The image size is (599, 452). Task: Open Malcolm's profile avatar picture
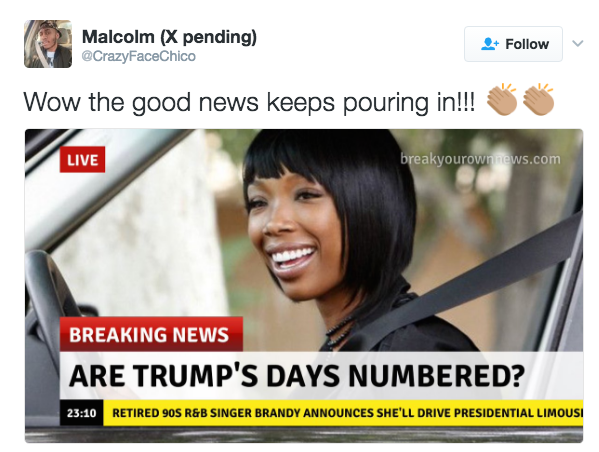click(x=48, y=44)
